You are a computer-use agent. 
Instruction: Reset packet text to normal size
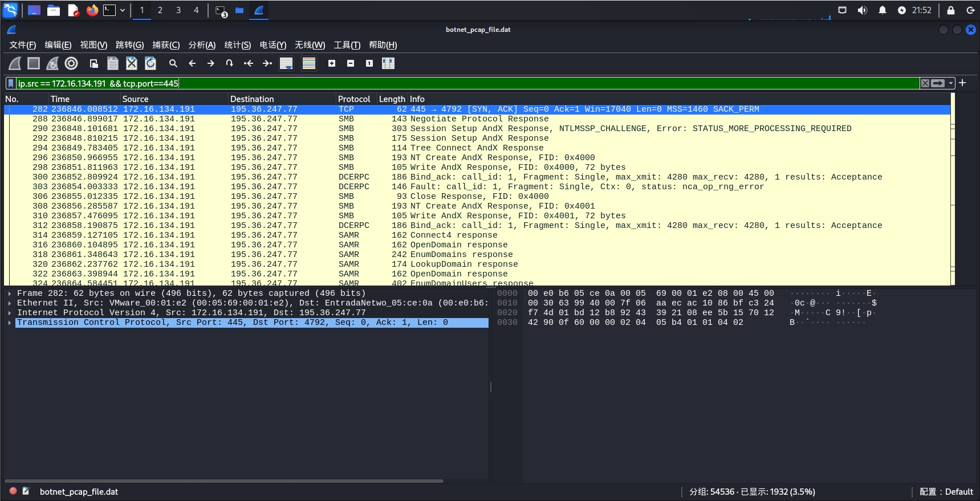pyautogui.click(x=369, y=63)
